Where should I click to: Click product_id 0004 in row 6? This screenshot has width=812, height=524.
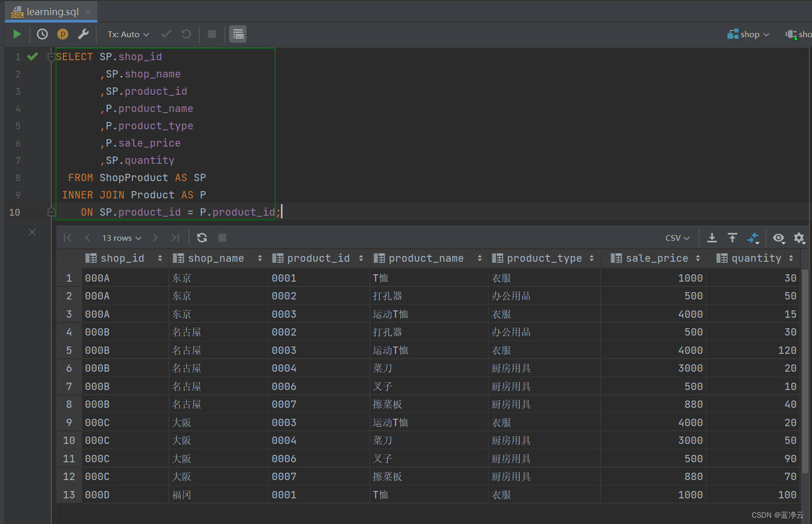click(319, 368)
